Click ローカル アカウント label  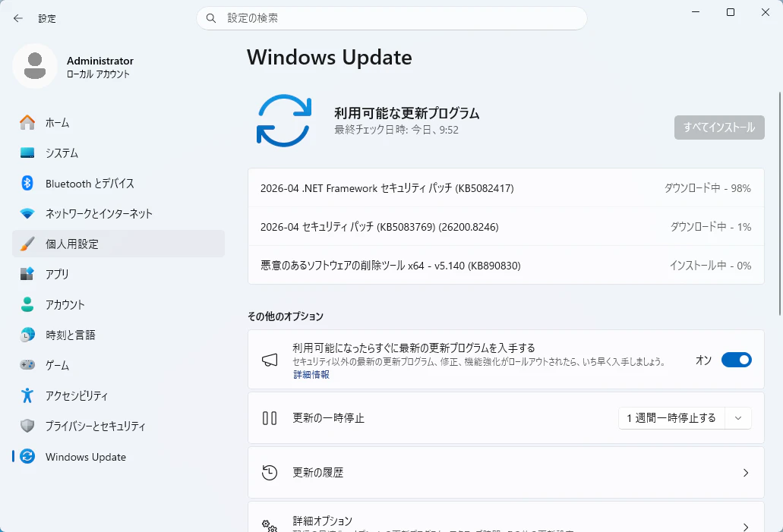tap(98, 74)
